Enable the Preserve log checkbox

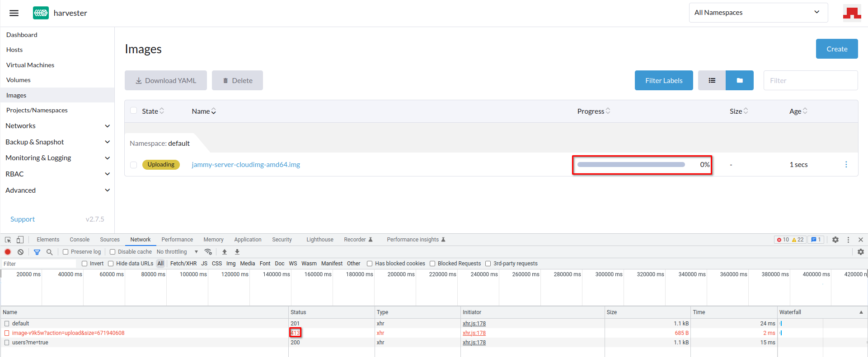pos(66,252)
